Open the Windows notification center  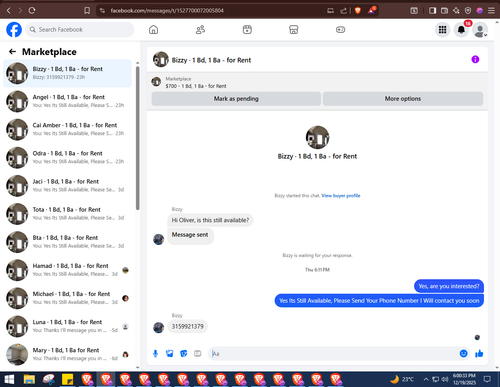point(487,379)
